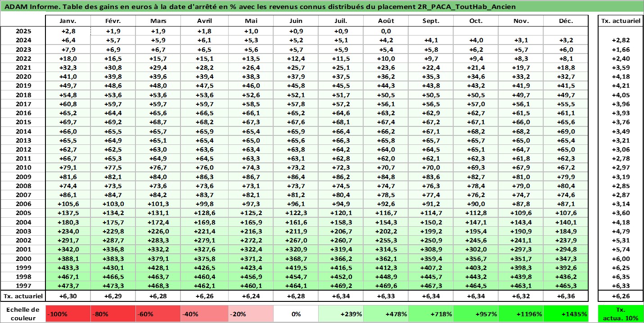Click the 'Echelle de couleur' label

click(23, 314)
